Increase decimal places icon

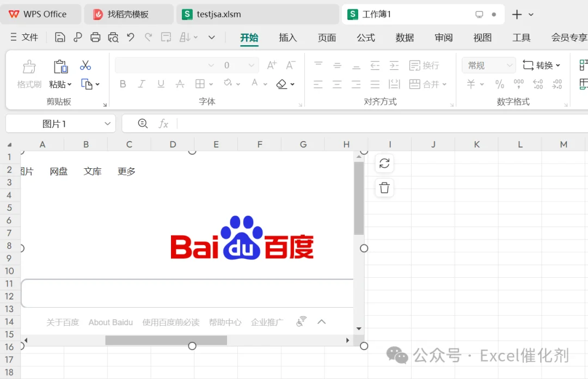point(538,84)
